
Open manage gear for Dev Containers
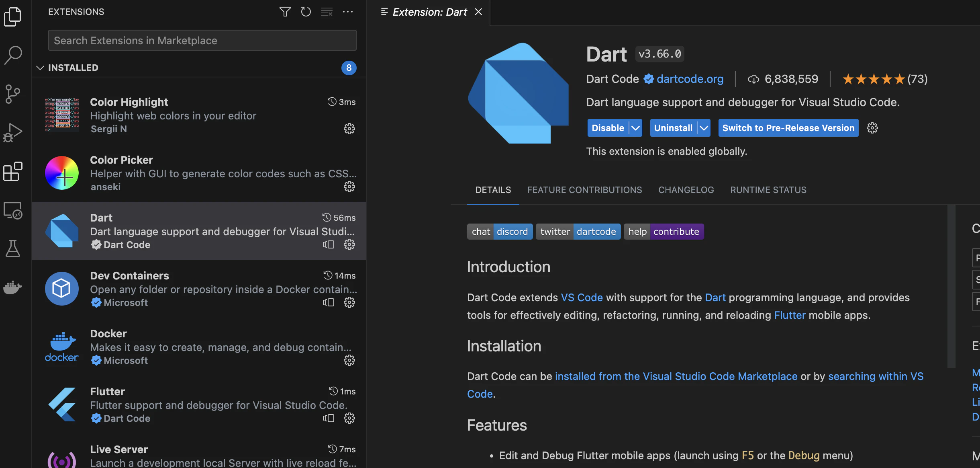(349, 302)
